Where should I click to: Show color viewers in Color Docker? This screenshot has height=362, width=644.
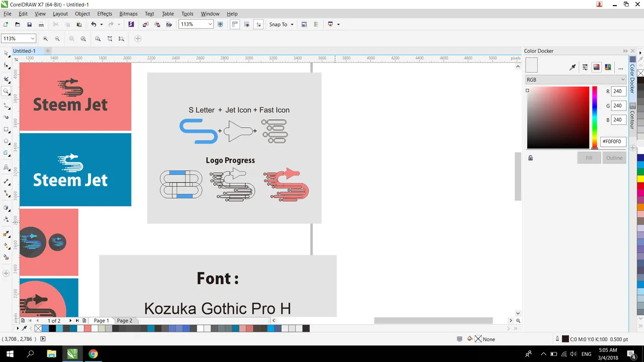[x=596, y=67]
